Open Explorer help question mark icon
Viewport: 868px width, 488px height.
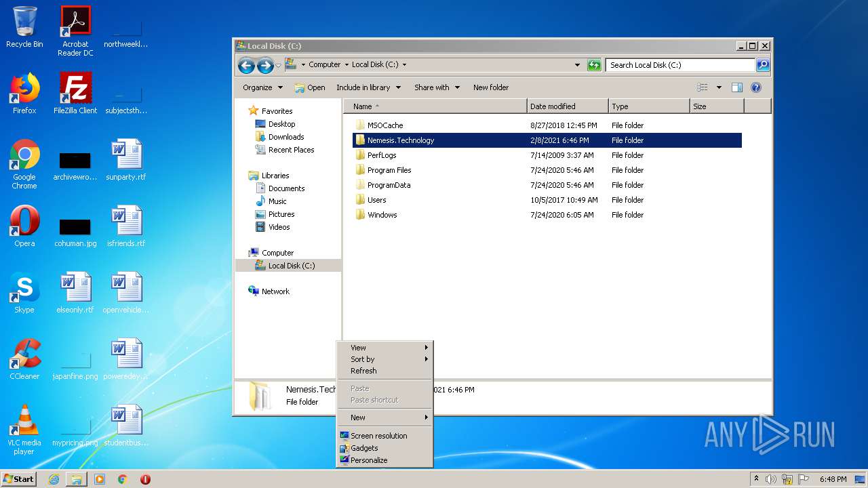click(756, 87)
